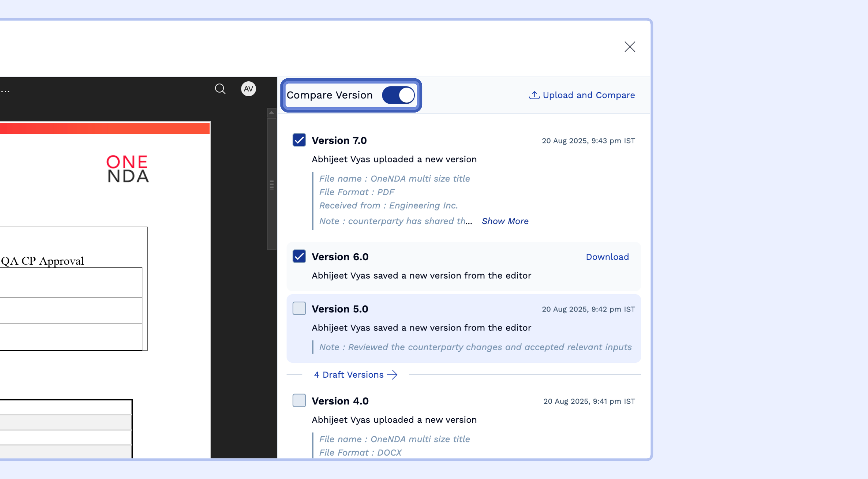
Task: Download Version 6.0
Action: pyautogui.click(x=607, y=257)
